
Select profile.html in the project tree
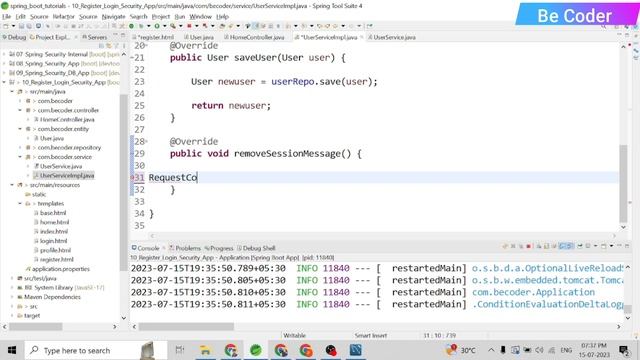point(55,250)
